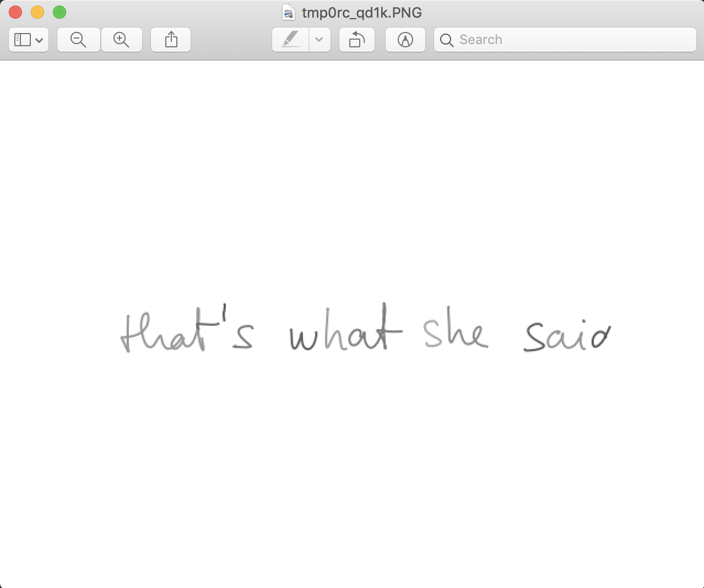Expand the highlight color dropdown arrow
Screen dimensions: 704x588
319,40
